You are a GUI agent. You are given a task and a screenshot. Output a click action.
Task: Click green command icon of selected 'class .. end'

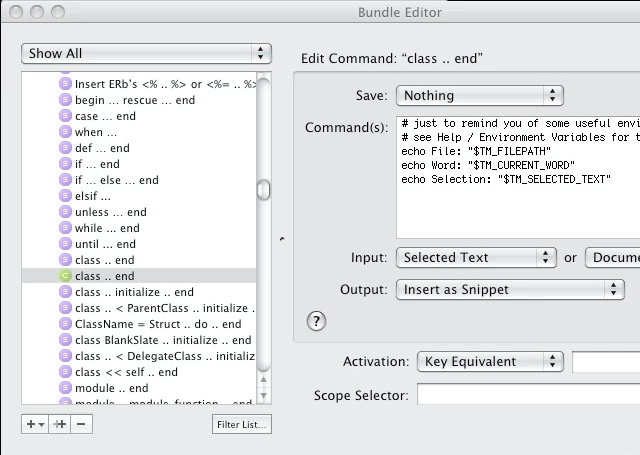(65, 276)
